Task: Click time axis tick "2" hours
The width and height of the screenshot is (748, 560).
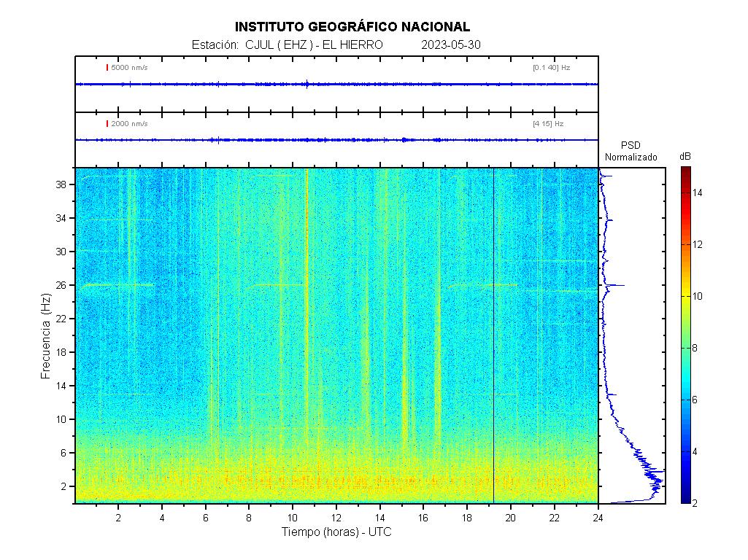Action: pyautogui.click(x=118, y=518)
